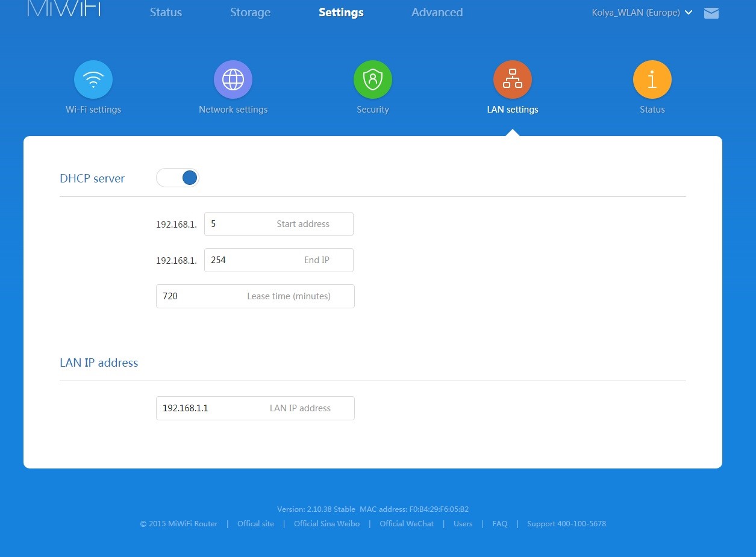Open the Official WeChat link
The image size is (756, 557).
click(x=407, y=524)
